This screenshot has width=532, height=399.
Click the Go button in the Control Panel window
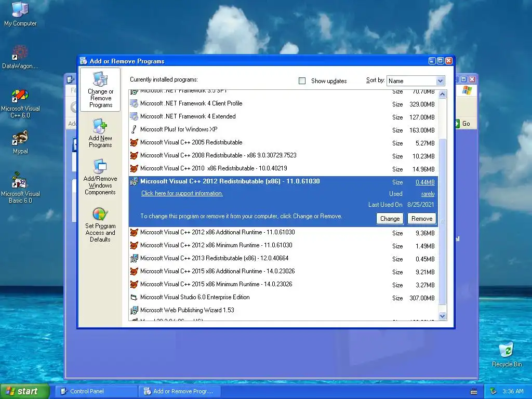(x=463, y=124)
